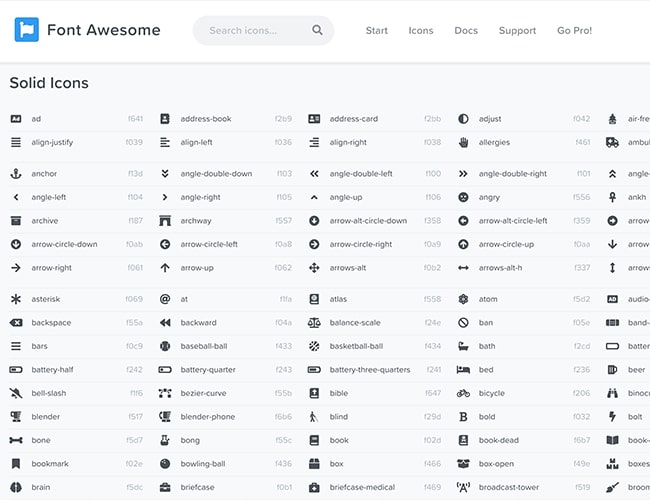
Task: Select the bicycle icon
Action: click(x=463, y=393)
